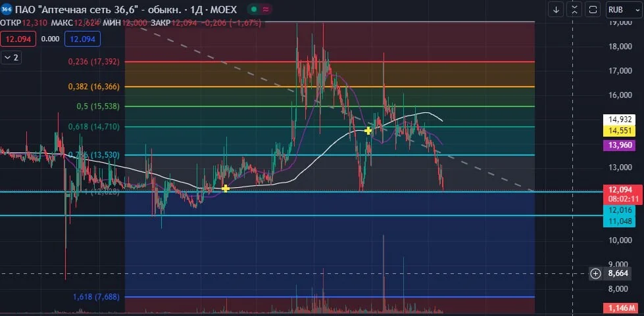
Task: Click the 10,000 price axis label
Action: click(x=620, y=240)
